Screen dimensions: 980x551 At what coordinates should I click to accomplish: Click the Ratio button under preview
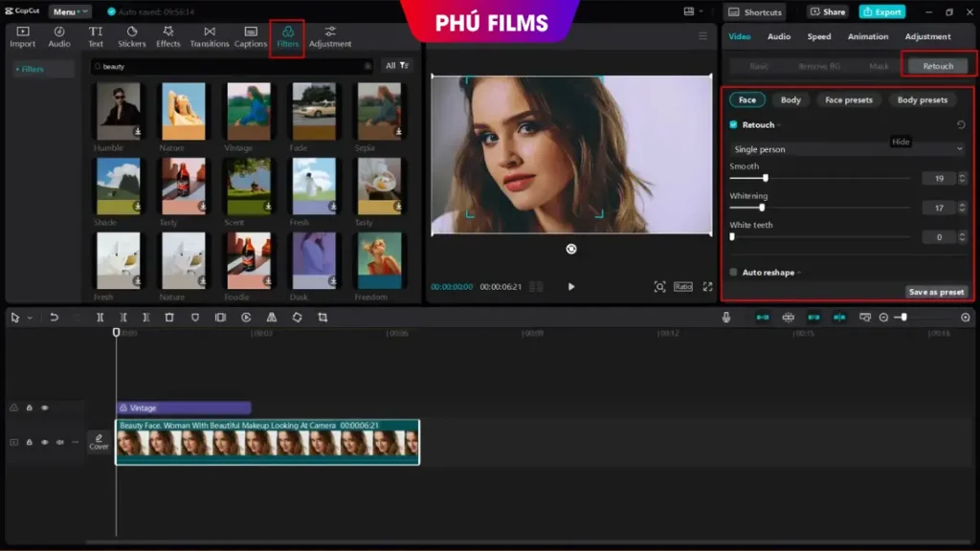[x=683, y=287]
